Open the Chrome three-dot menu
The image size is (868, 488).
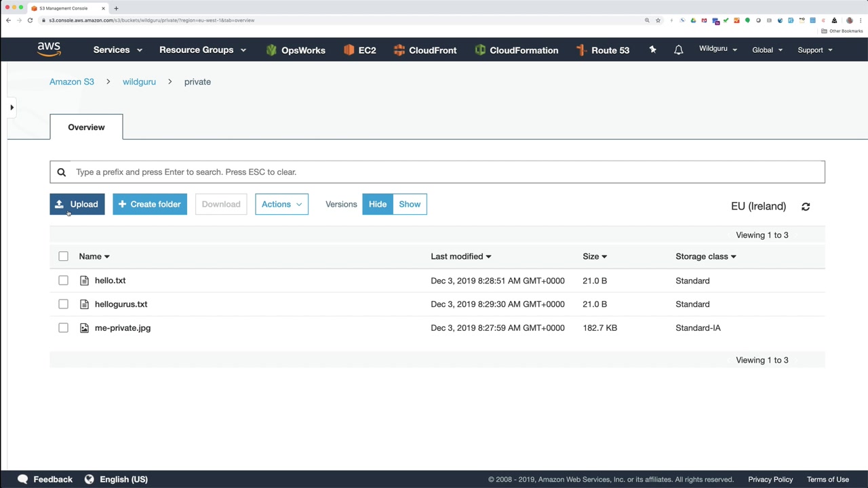861,20
